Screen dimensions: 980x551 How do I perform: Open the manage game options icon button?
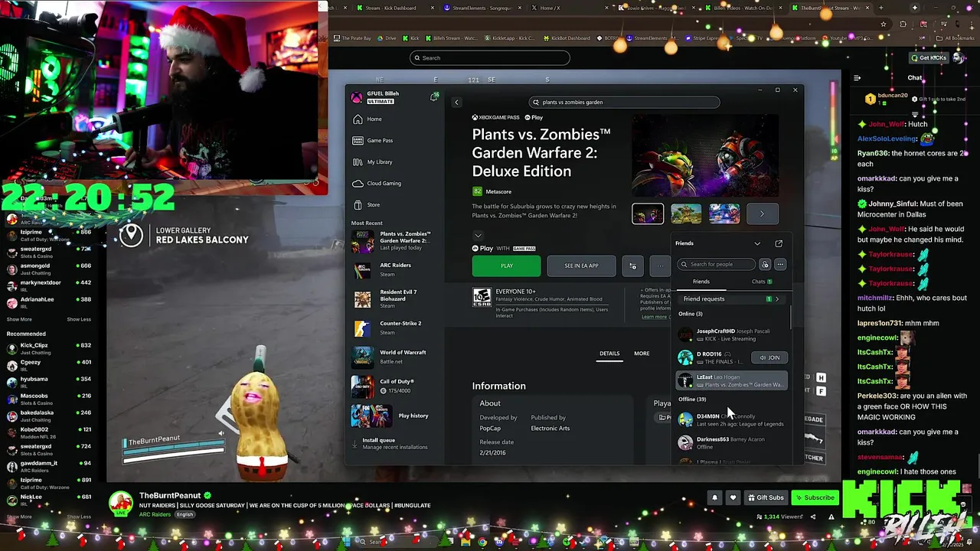point(632,266)
